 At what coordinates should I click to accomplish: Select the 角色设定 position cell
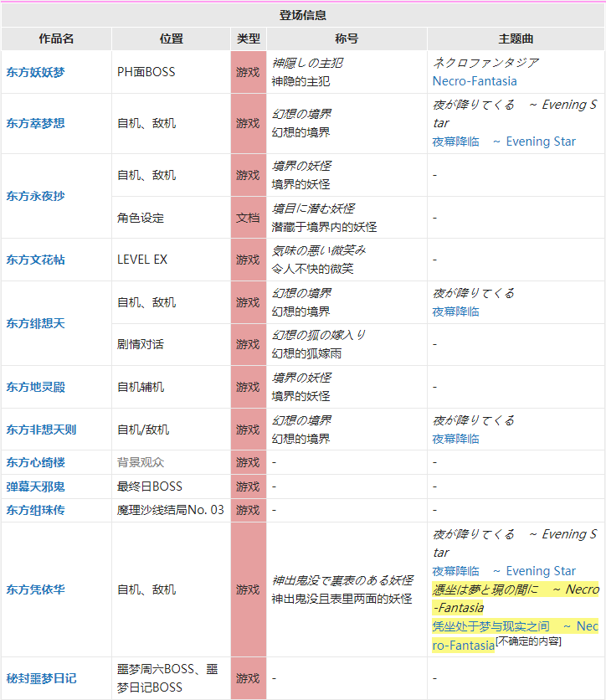(x=172, y=218)
